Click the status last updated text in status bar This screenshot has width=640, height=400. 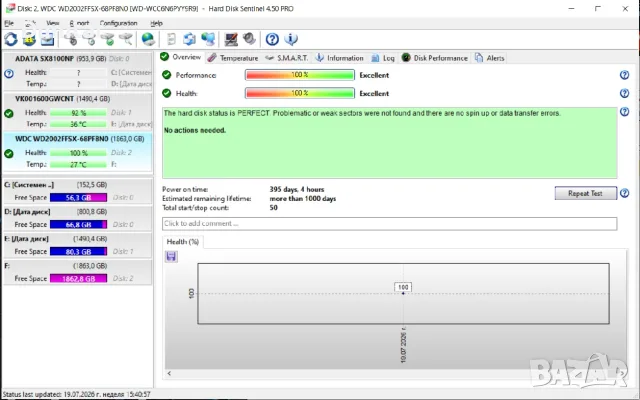coord(76,394)
